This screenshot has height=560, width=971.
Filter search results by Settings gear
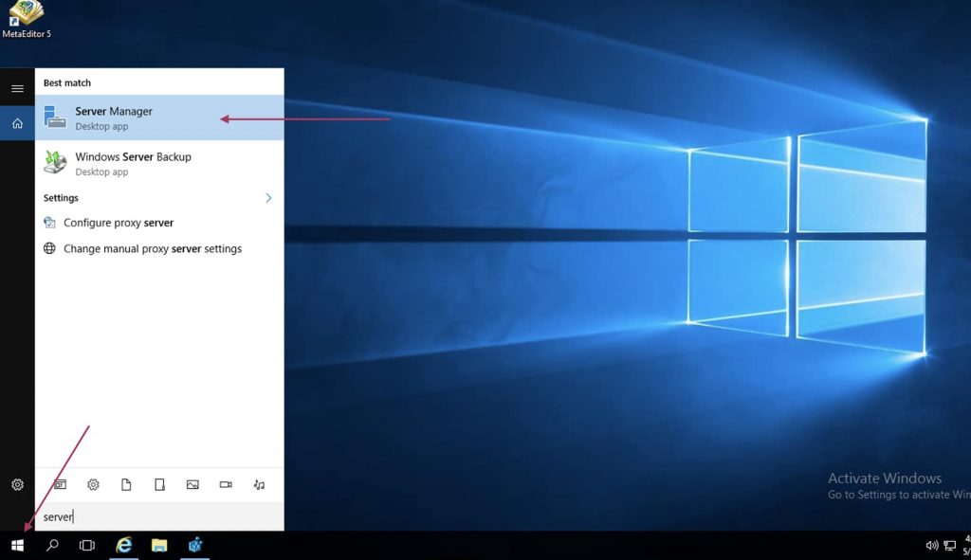pos(93,484)
